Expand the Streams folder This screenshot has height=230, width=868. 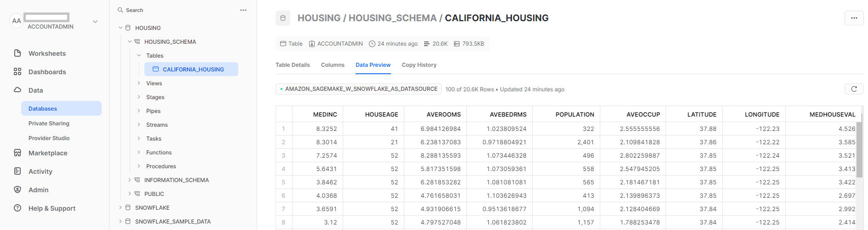tap(139, 124)
